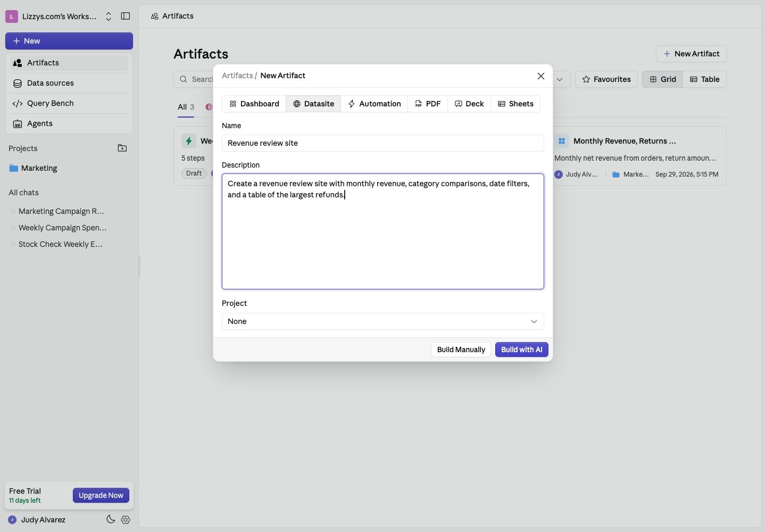Select the All tab
This screenshot has height=532, width=766.
[186, 107]
